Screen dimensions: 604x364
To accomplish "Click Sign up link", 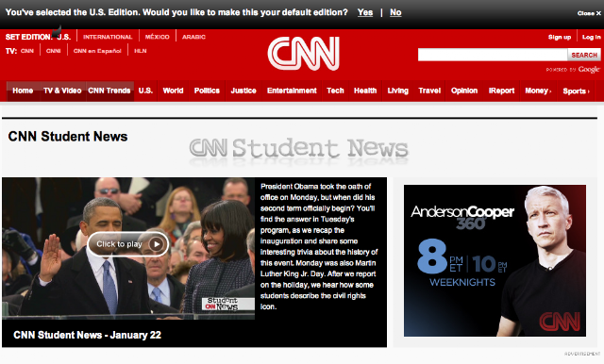I will 560,37.
